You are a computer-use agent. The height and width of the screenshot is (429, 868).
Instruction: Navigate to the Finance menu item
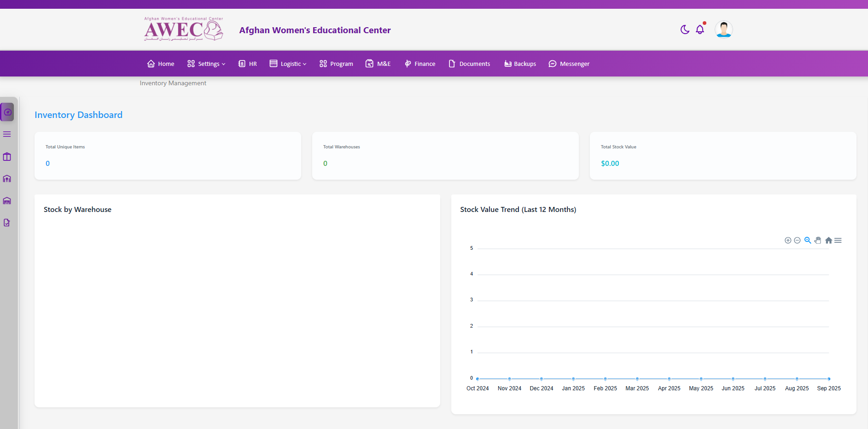click(419, 64)
